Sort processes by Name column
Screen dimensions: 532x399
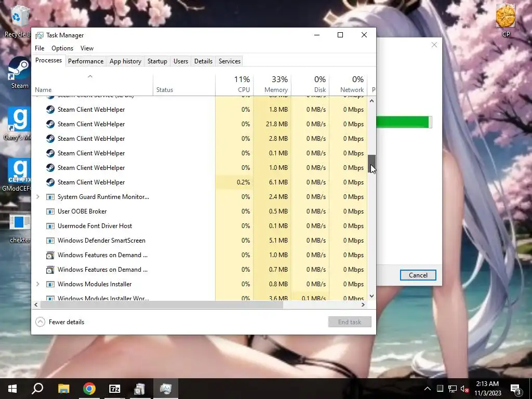tap(92, 85)
